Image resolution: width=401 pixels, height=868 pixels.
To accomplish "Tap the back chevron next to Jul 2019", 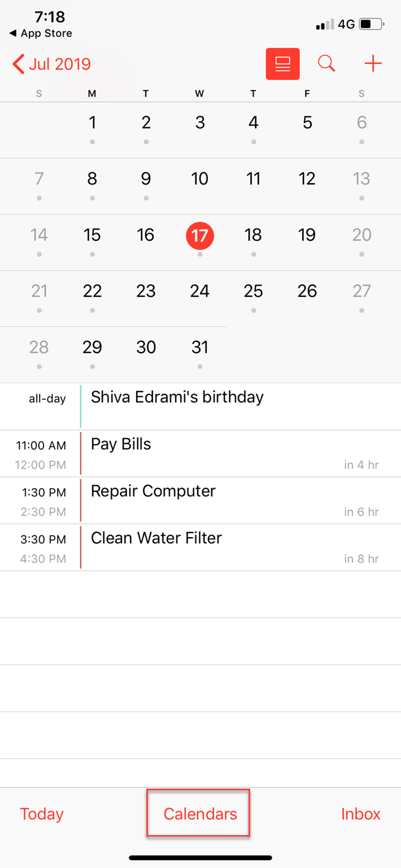I will tap(17, 64).
